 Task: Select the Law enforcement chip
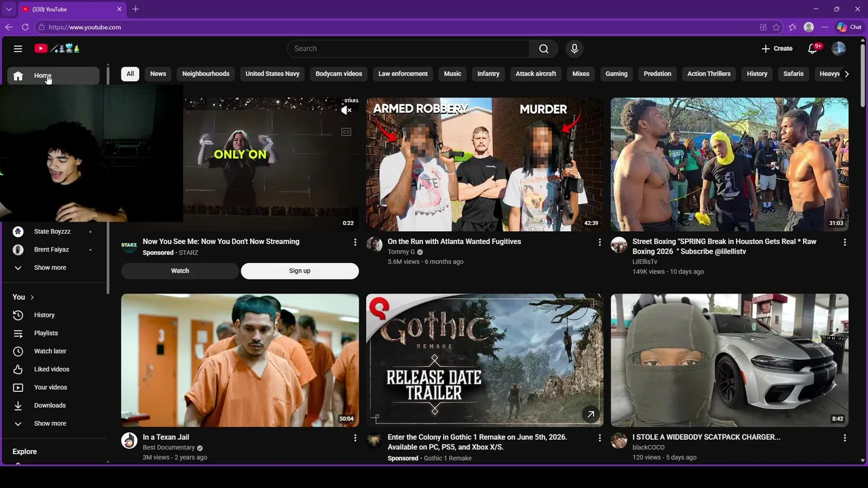pyautogui.click(x=403, y=74)
